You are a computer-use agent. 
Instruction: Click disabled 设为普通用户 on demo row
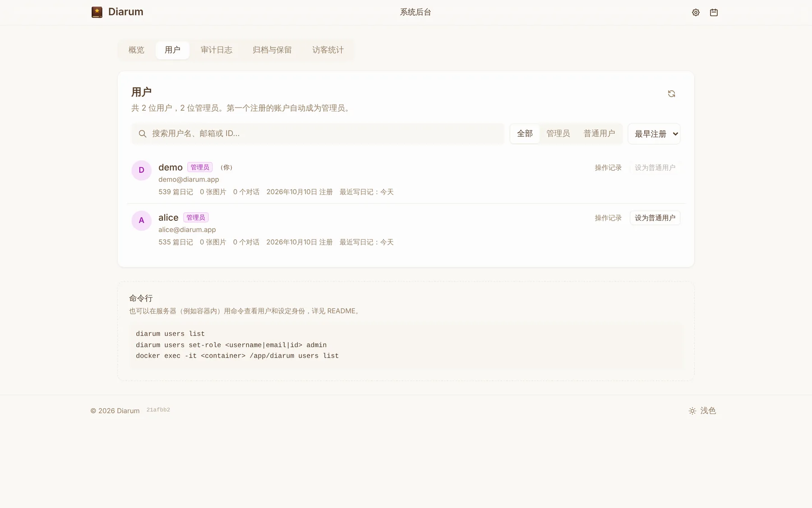655,168
